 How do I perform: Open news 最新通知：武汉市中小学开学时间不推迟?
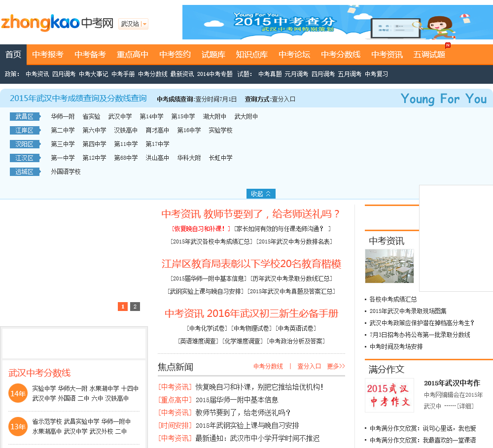point(257,438)
